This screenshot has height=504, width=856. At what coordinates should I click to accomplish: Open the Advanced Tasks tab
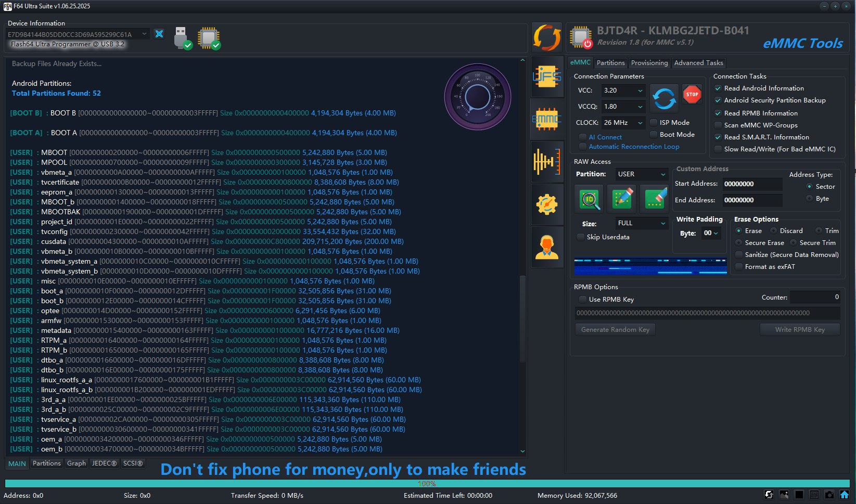coord(698,63)
